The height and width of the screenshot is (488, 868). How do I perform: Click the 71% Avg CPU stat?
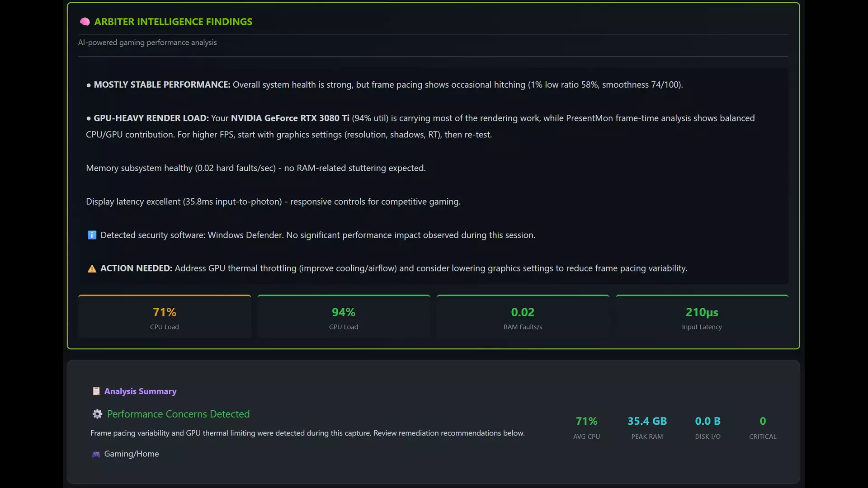(x=586, y=427)
